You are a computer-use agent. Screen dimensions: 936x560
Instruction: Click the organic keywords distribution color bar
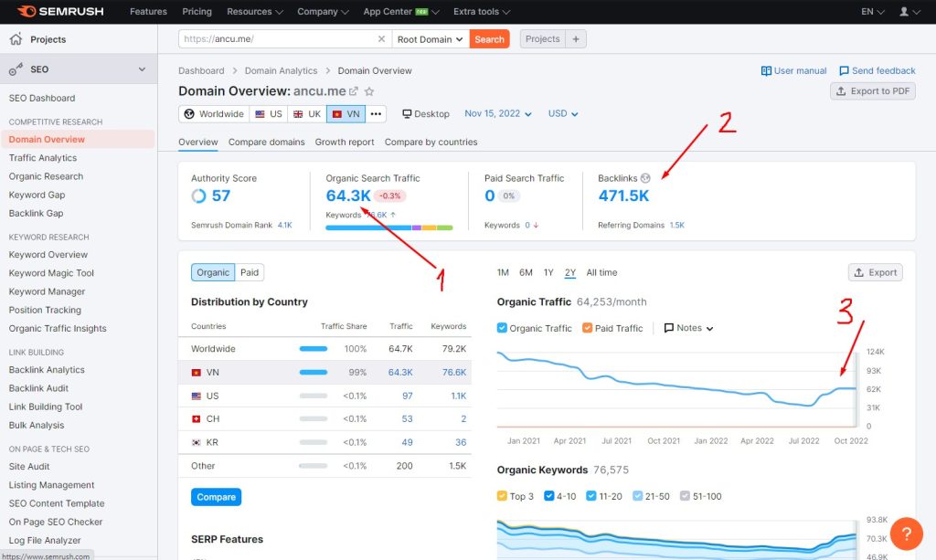(x=389, y=227)
